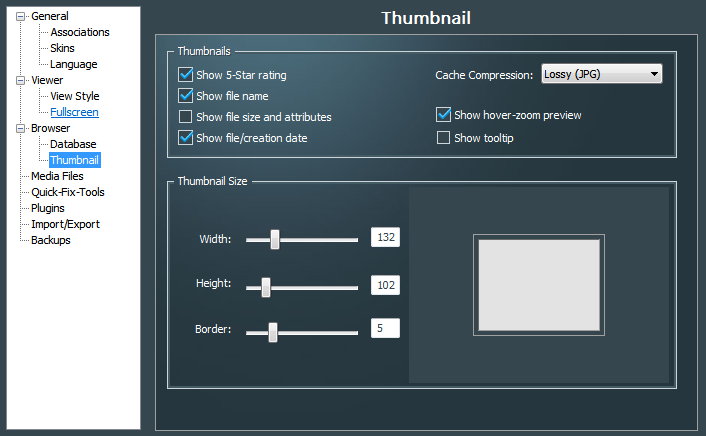Open the Cache Compression dropdown
Viewport: 706px width, 436px height.
(x=600, y=74)
